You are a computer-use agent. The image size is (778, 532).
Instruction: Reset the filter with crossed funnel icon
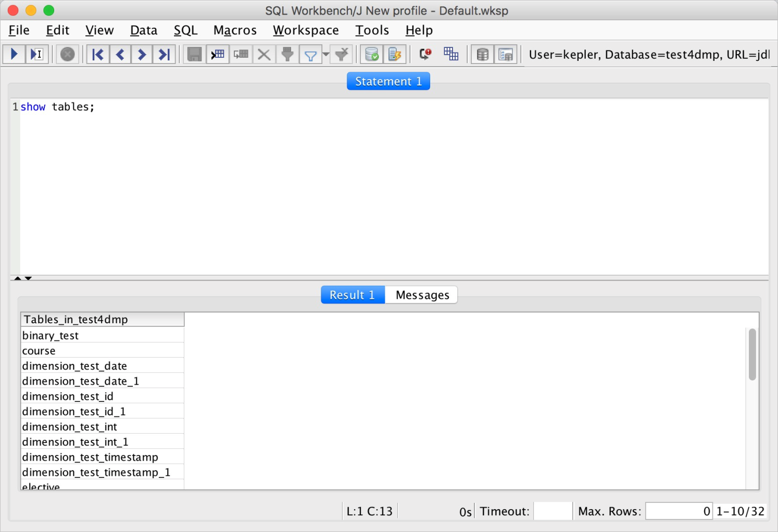coord(342,54)
